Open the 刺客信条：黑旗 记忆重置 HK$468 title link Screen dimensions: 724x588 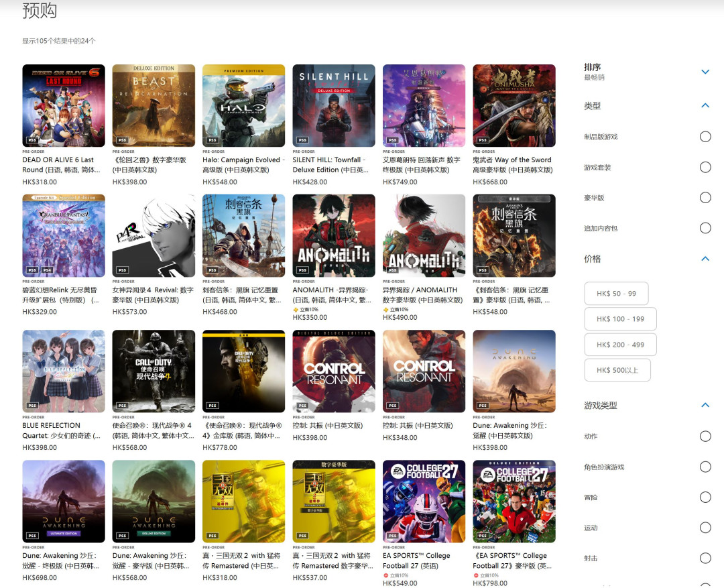241,295
